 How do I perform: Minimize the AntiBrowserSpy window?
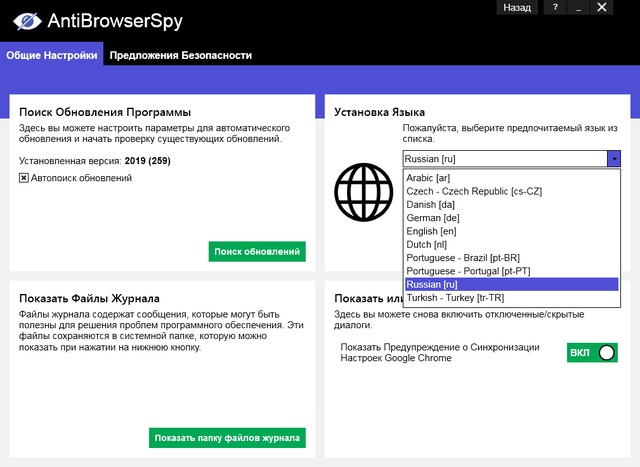pyautogui.click(x=578, y=7)
